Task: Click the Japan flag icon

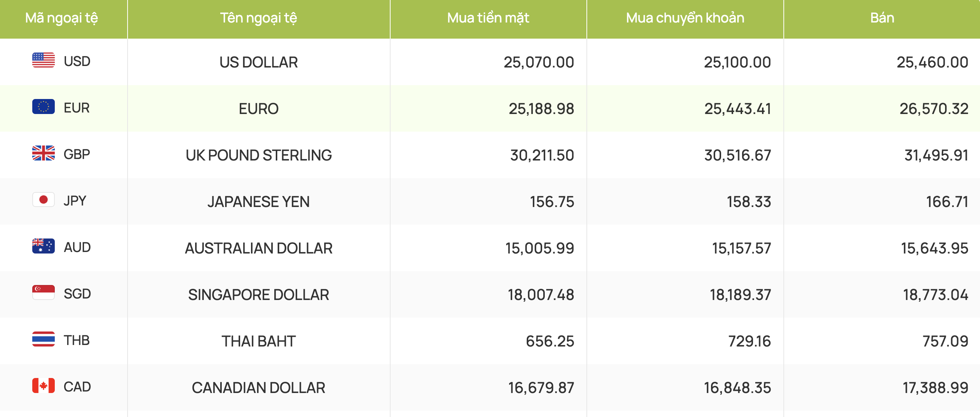Action: pos(44,199)
